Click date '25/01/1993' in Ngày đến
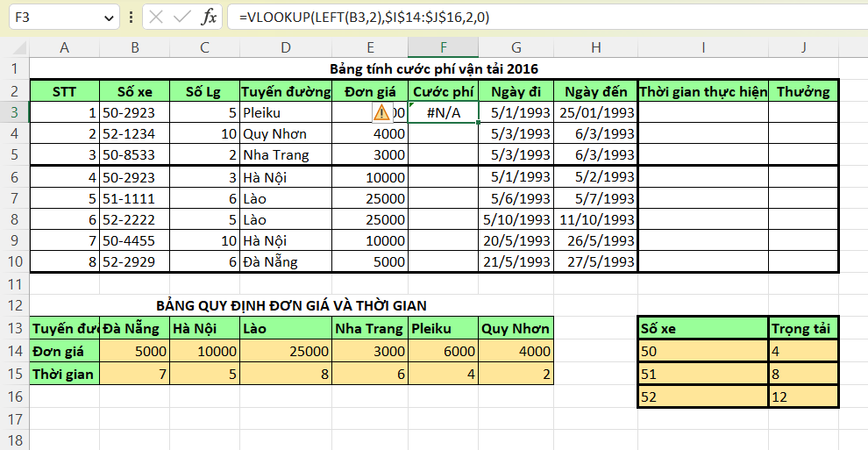 coord(595,112)
